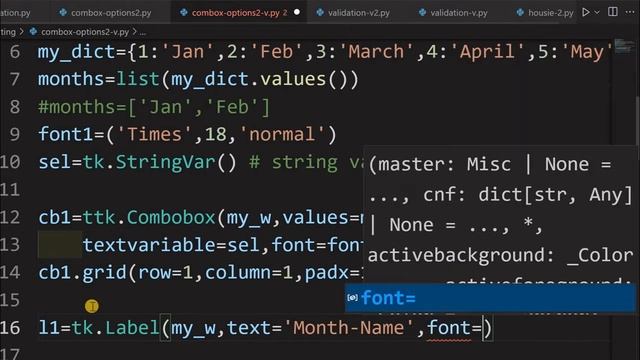Click the vertical editor scrollbar
The width and height of the screenshot is (640, 360).
pos(637,120)
